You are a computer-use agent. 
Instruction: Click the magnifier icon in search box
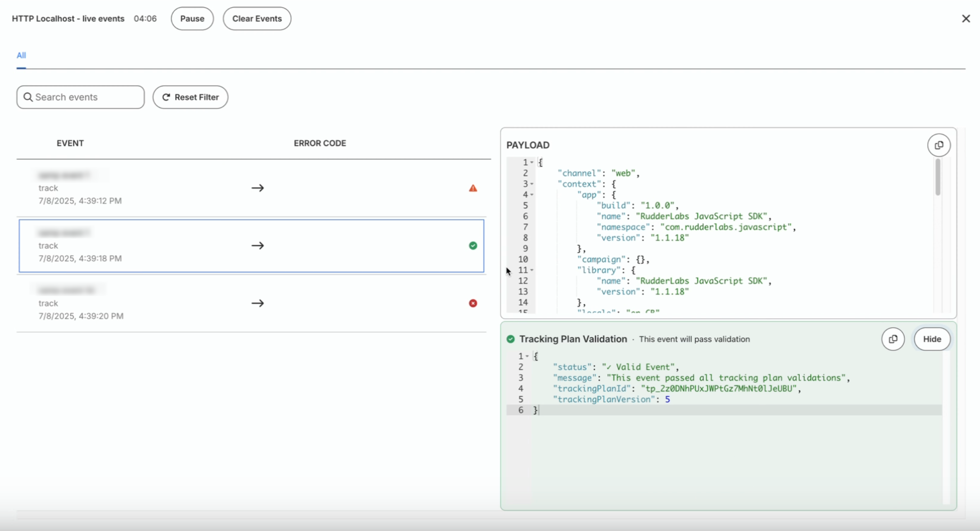point(28,97)
